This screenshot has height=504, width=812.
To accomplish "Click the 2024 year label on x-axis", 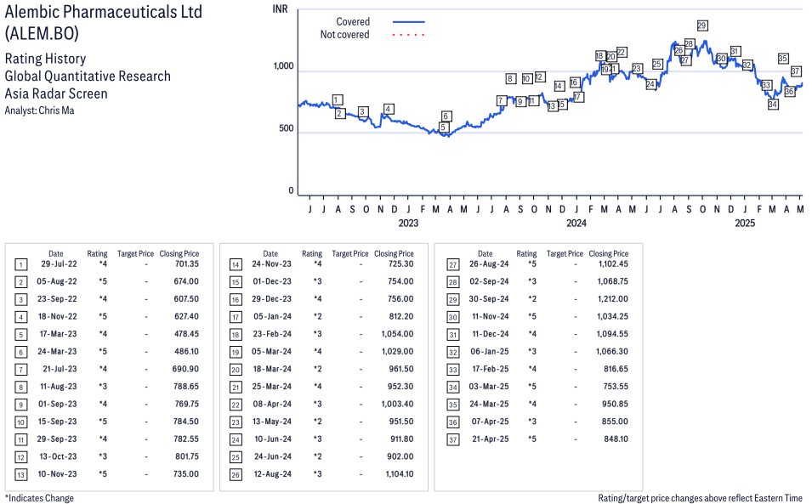I will 576,223.
